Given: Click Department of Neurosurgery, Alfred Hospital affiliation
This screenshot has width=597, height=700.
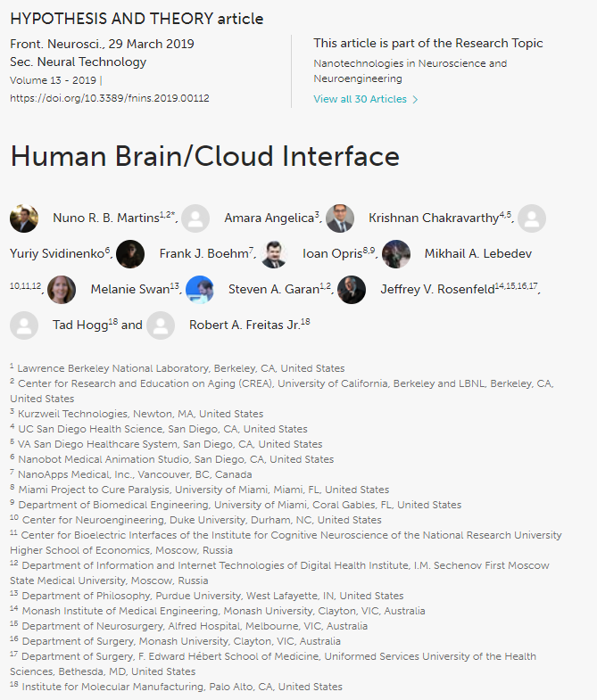Looking at the screenshot, I should [x=188, y=626].
